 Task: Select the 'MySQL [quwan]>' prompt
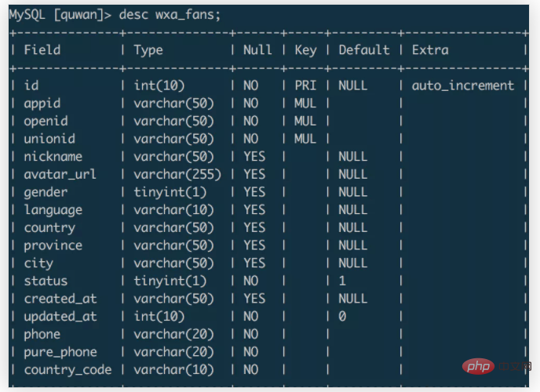[60, 15]
